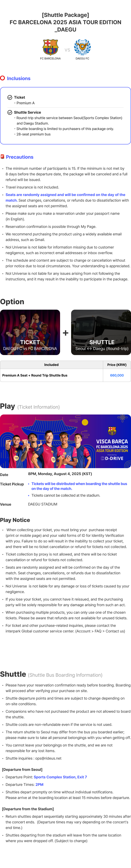Open the Shuttle bus option image

point(101,332)
